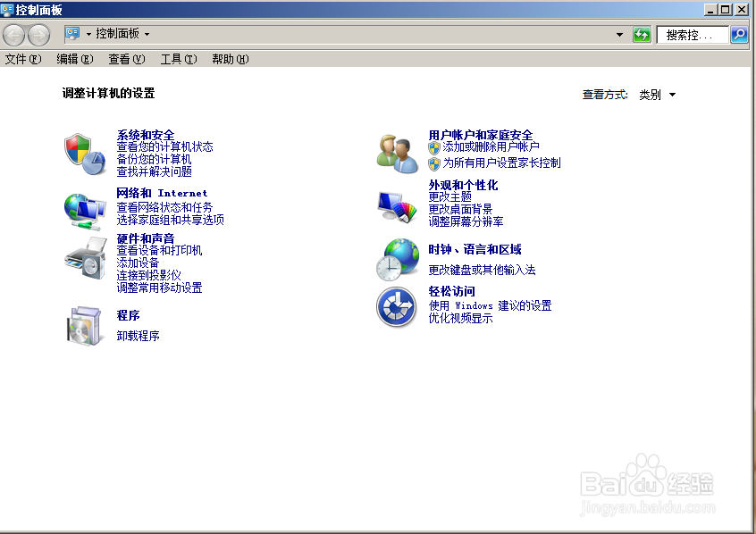The image size is (756, 534).
Task: Click 查看您的计算机状态 link
Action: (x=165, y=147)
